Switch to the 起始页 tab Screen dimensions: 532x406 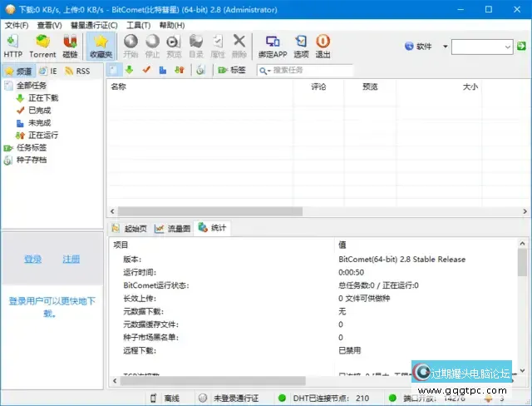(131, 229)
